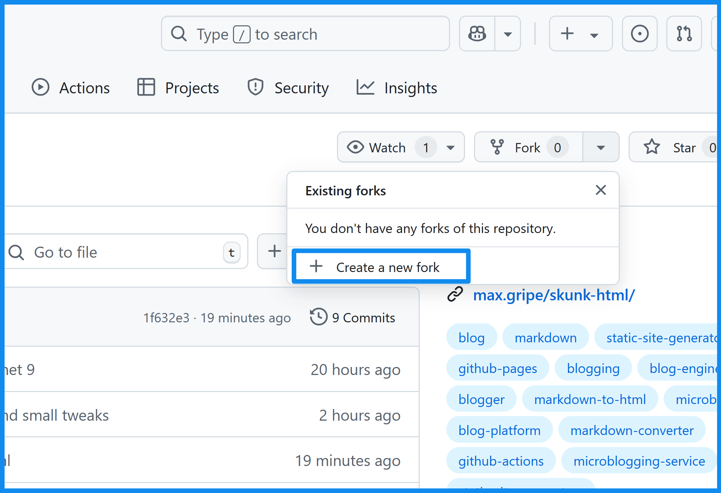
Task: Click the Type / to search field
Action: pos(305,34)
